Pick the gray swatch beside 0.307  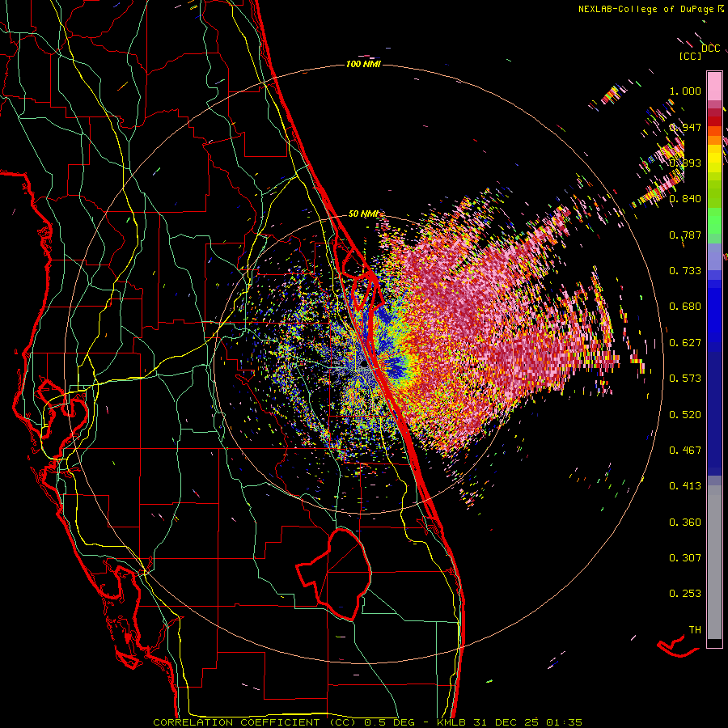pyautogui.click(x=714, y=562)
